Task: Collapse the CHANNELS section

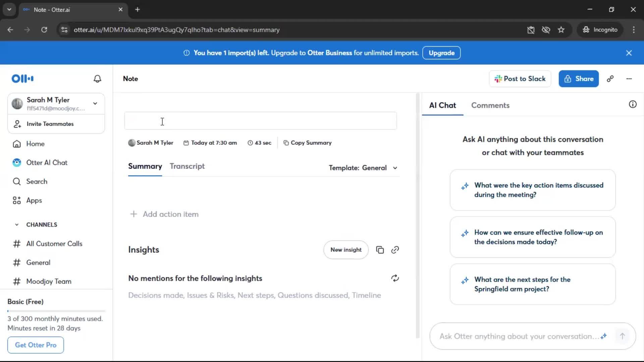Action: coord(17,225)
